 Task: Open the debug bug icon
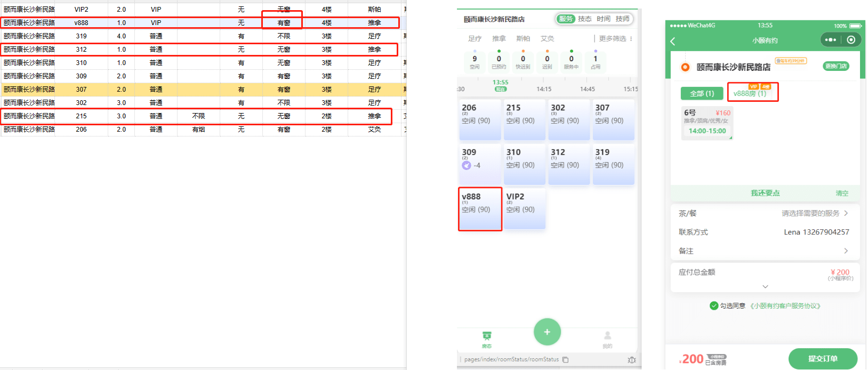(x=632, y=360)
